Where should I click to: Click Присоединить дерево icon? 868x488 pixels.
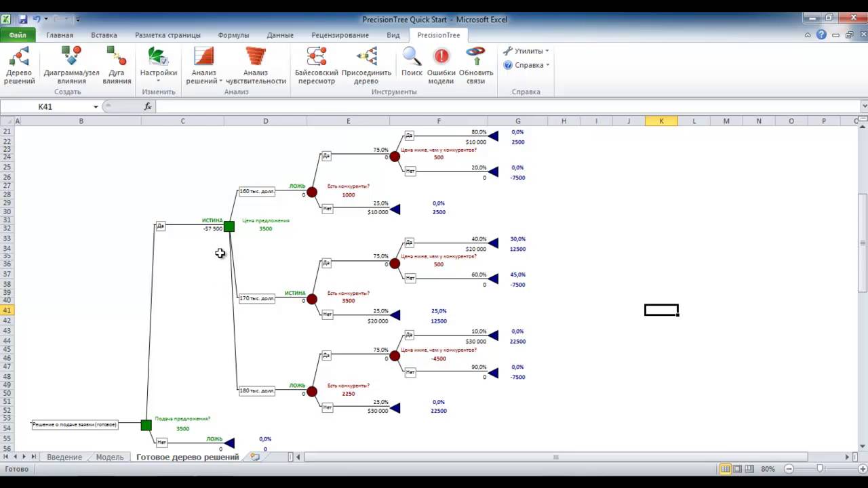click(x=366, y=66)
